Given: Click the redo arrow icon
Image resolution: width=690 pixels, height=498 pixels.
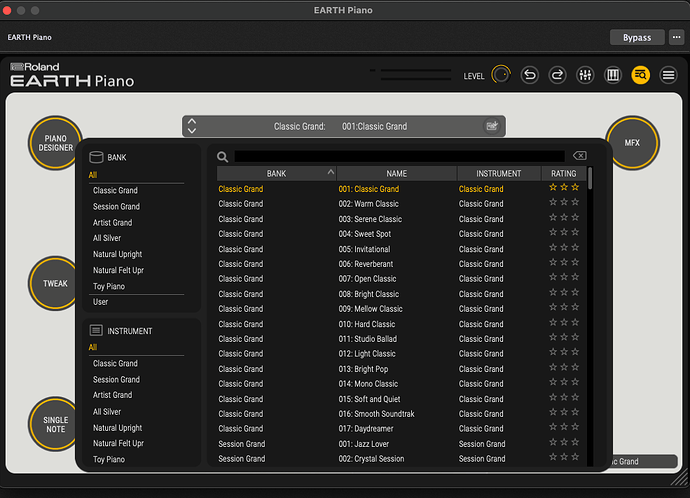Looking at the screenshot, I should tap(558, 75).
